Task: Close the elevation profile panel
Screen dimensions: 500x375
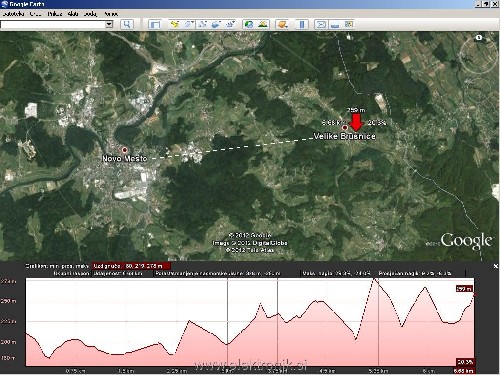Action: 495,266
